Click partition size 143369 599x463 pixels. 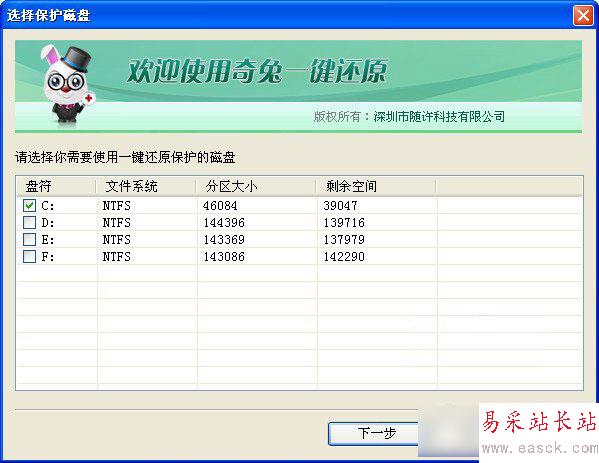pos(224,240)
